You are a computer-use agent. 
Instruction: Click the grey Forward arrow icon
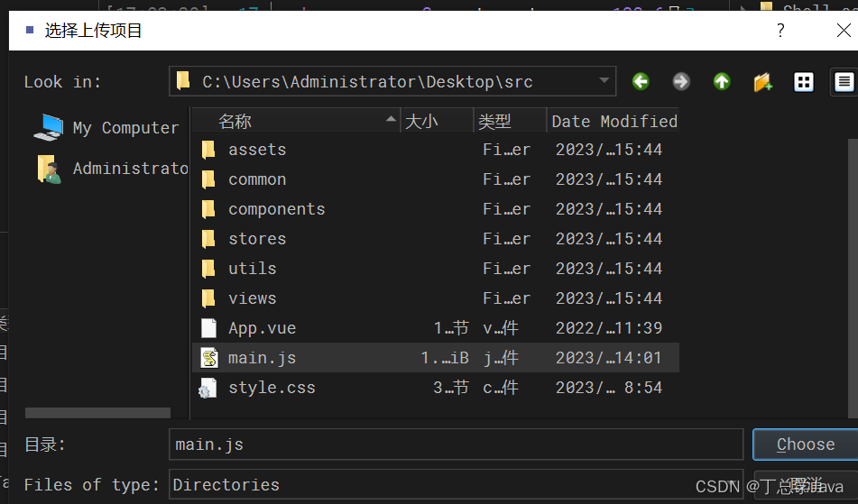coord(681,82)
